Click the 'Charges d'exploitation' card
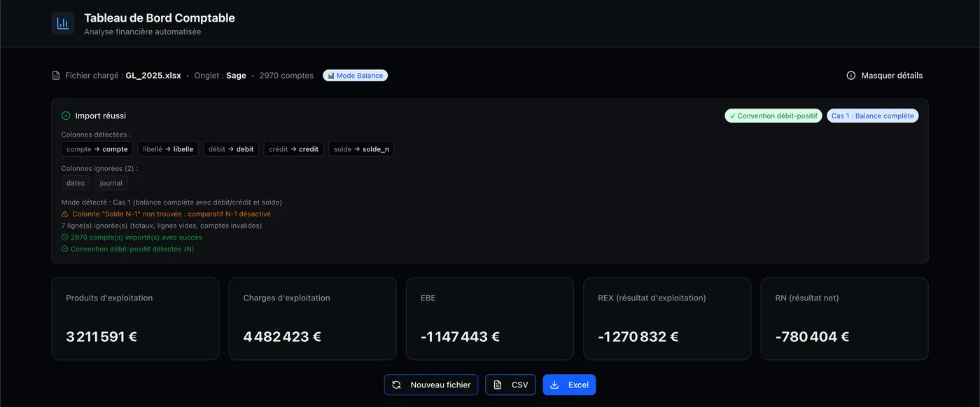The width and height of the screenshot is (980, 407). pos(313,319)
